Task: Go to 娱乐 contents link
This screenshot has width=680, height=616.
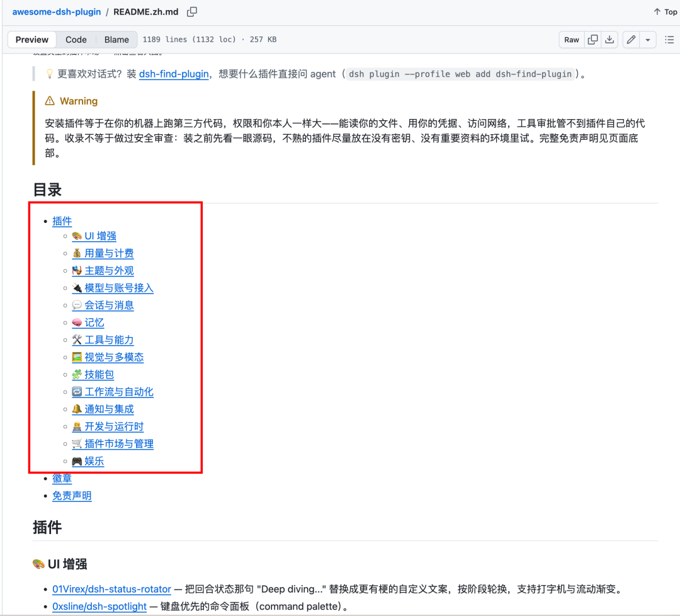Action: 88,462
